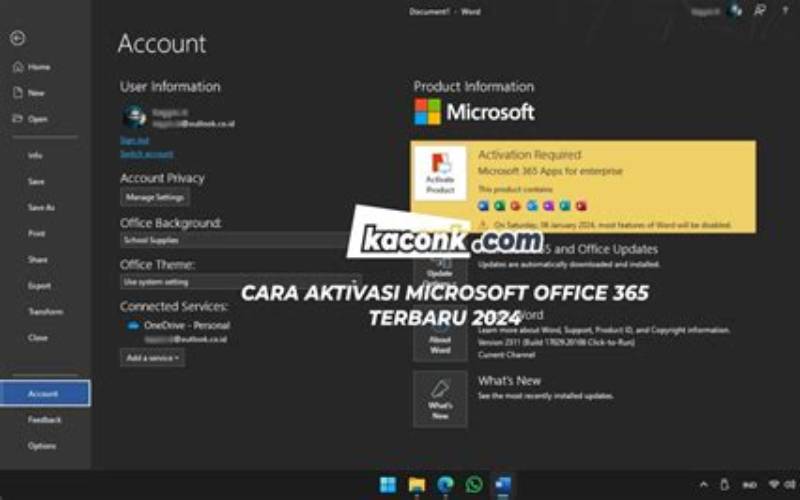
Task: Open File Explorer from the taskbar
Action: click(x=417, y=484)
